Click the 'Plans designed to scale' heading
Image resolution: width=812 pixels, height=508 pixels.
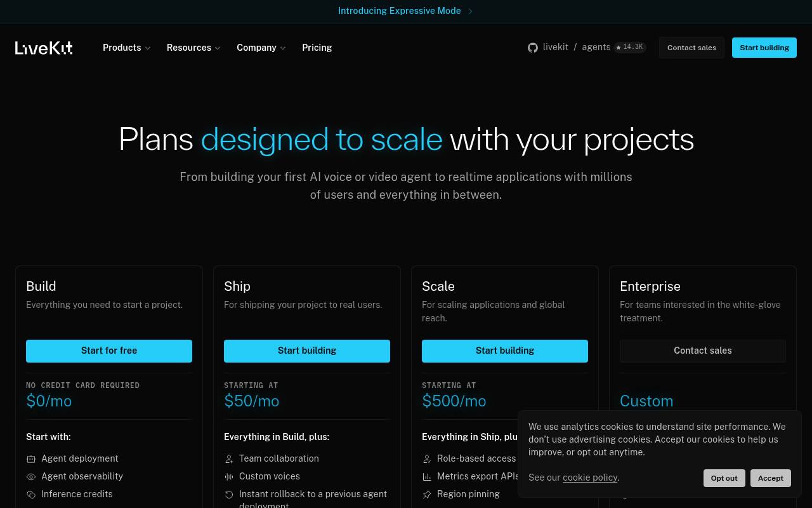pyautogui.click(x=406, y=139)
